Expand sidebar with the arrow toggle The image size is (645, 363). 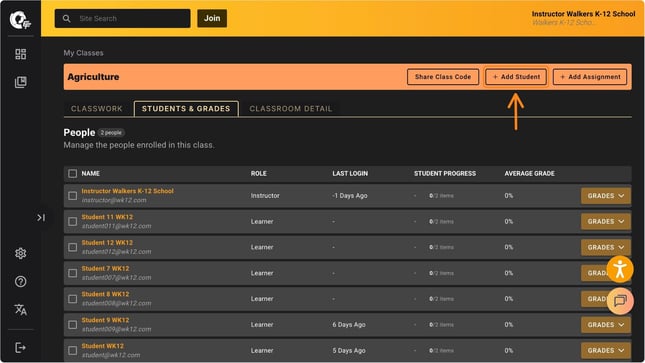[x=41, y=217]
